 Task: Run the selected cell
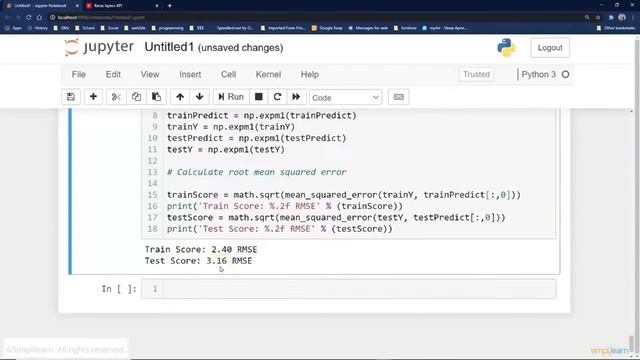point(231,97)
